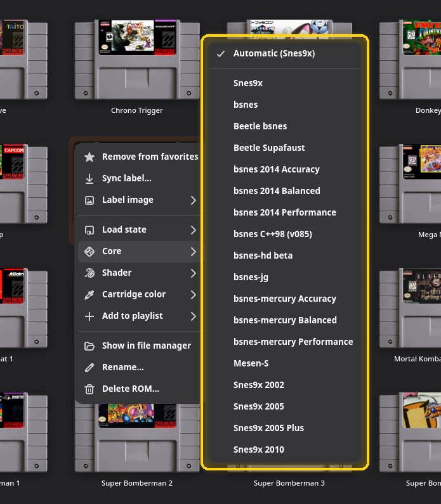Expand the Cartridge color submenu arrow
Screen dimensions: 441x504
pyautogui.click(x=193, y=294)
